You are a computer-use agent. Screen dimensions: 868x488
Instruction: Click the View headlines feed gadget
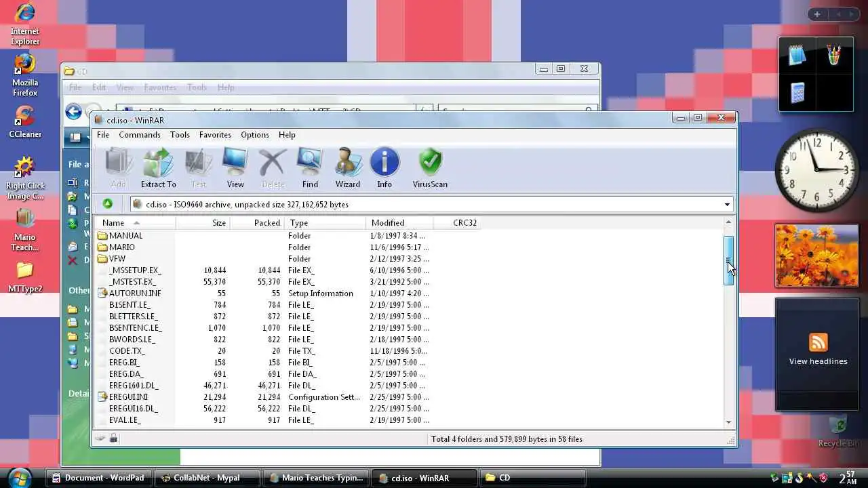coord(818,354)
